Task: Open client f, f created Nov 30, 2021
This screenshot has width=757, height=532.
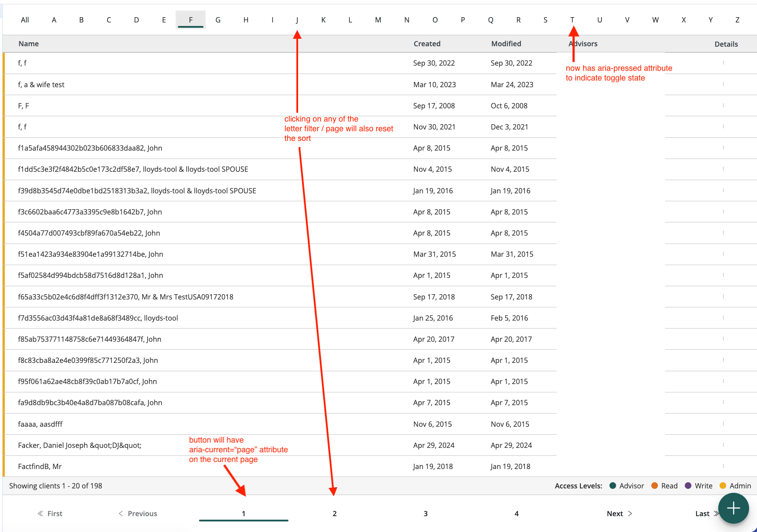Action: click(x=22, y=127)
